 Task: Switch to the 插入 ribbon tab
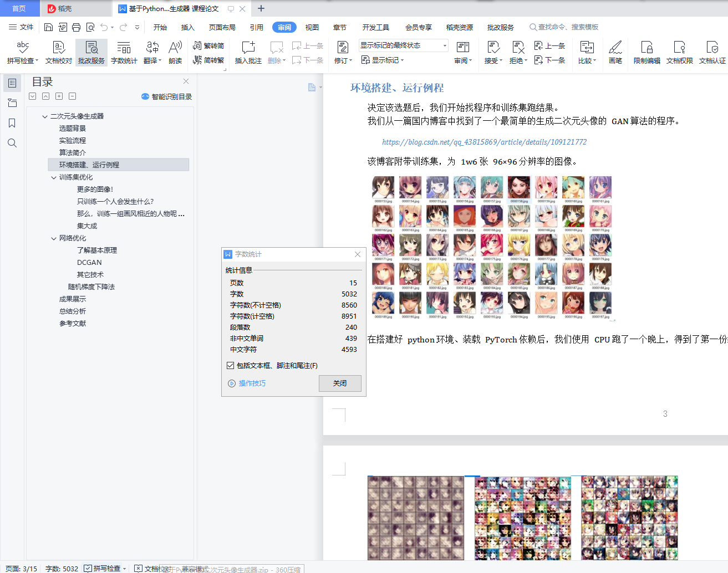[188, 27]
